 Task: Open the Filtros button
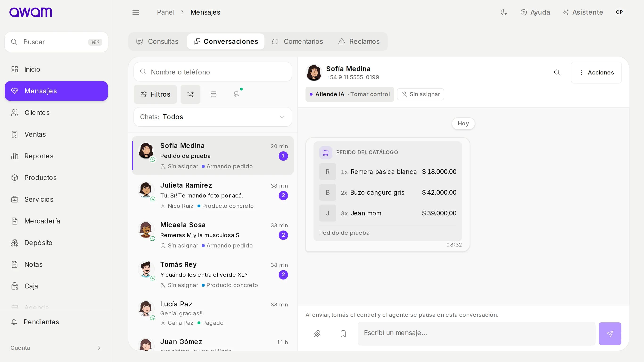point(155,94)
